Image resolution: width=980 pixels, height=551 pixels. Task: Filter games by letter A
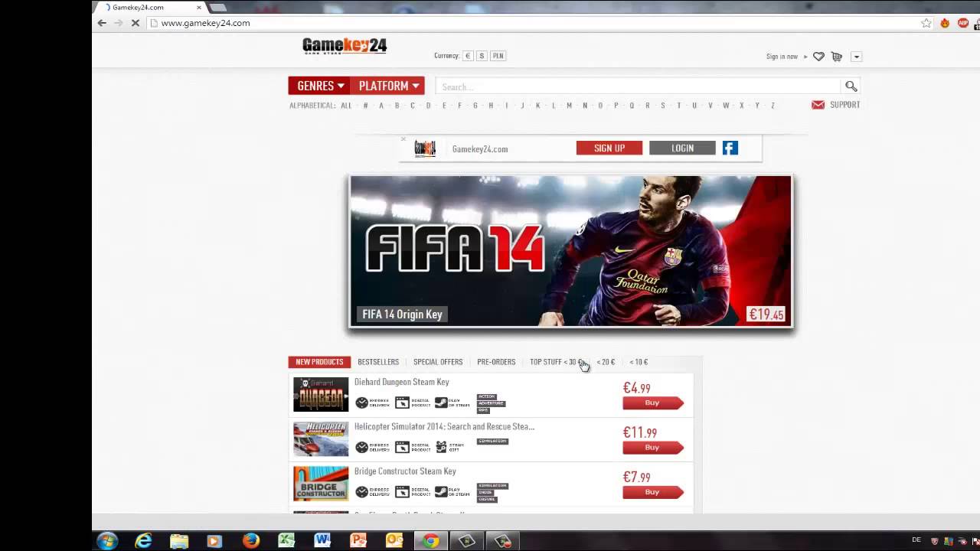(381, 106)
